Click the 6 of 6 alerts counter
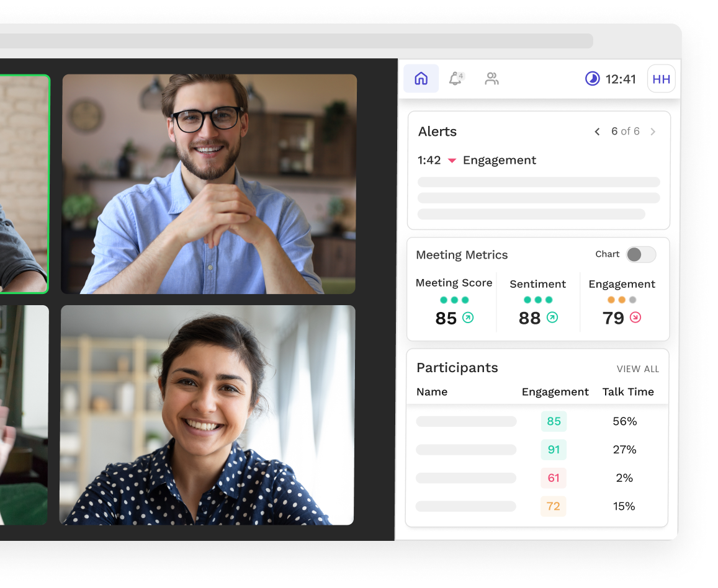 tap(626, 131)
